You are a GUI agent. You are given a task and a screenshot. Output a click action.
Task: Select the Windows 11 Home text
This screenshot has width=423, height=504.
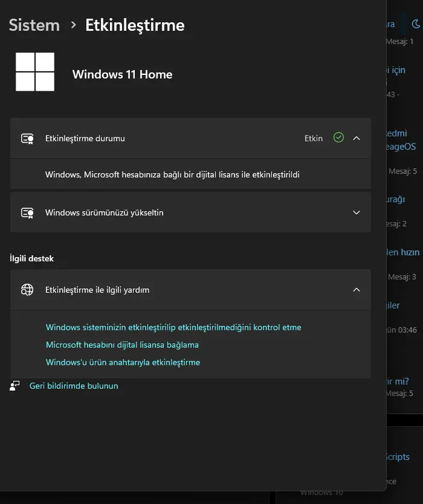coord(122,74)
